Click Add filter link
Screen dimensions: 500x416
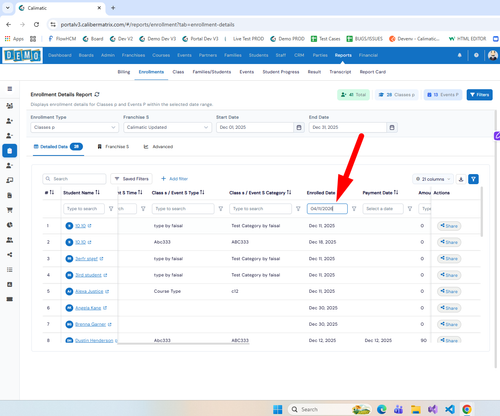175,179
